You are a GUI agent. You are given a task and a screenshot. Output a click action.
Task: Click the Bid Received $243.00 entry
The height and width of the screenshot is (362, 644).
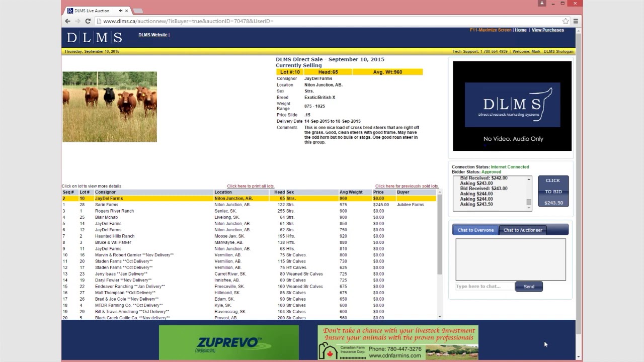pos(484,189)
